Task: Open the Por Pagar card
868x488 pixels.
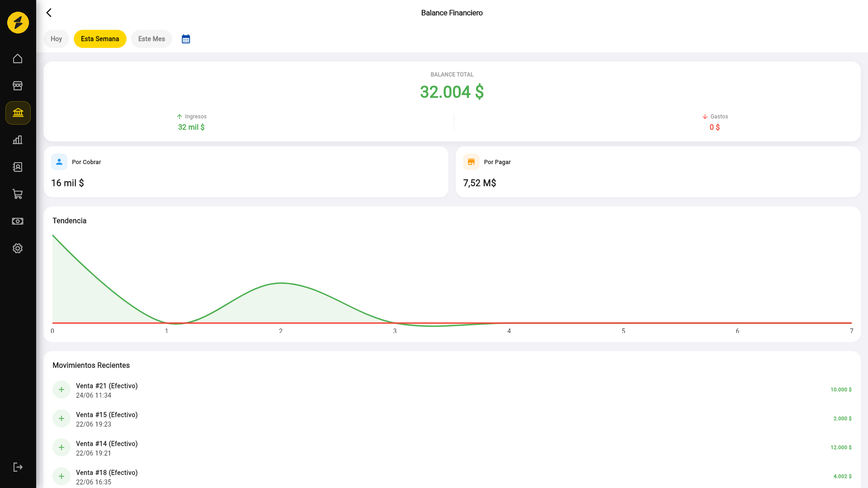Action: [658, 172]
